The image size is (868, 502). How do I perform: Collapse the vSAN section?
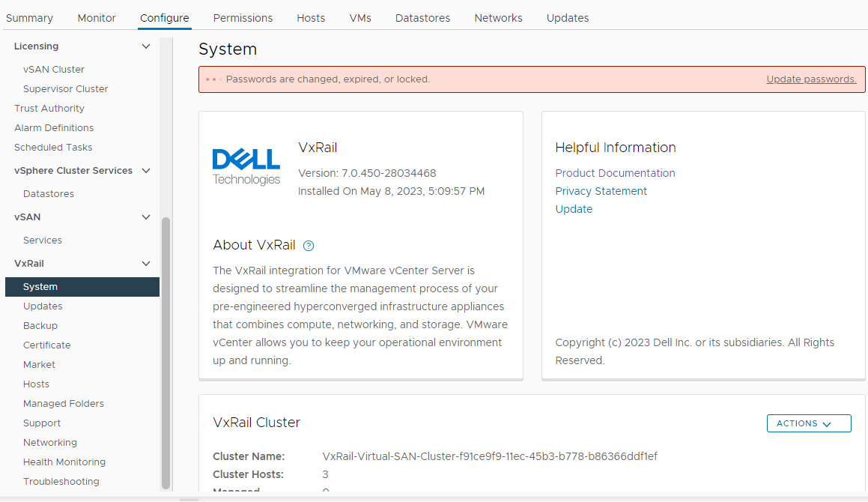[146, 217]
